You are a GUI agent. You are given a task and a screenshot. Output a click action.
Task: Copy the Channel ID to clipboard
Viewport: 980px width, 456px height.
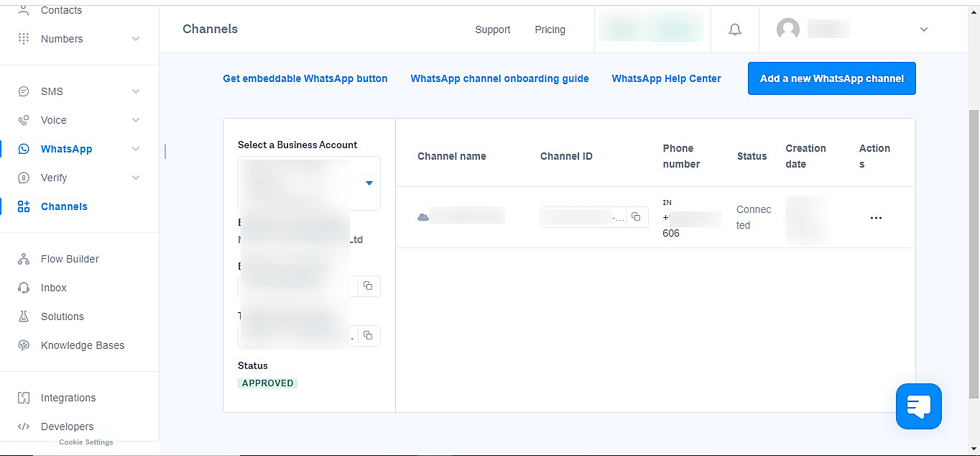[x=636, y=216]
